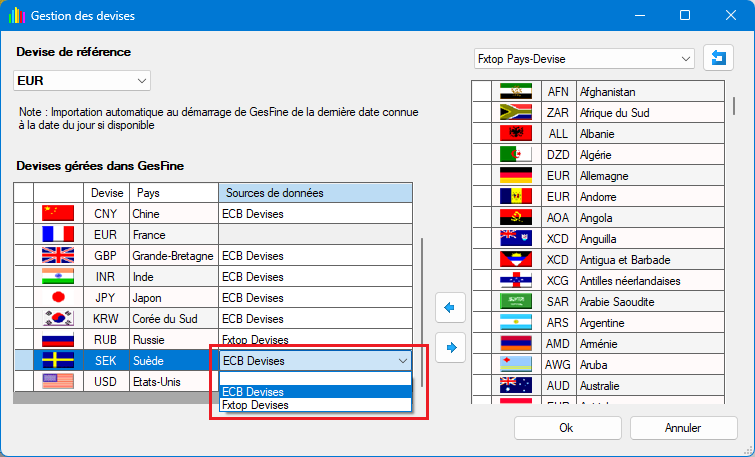Click the right arrow remove-currency button
This screenshot has width=755, height=457.
point(450,347)
